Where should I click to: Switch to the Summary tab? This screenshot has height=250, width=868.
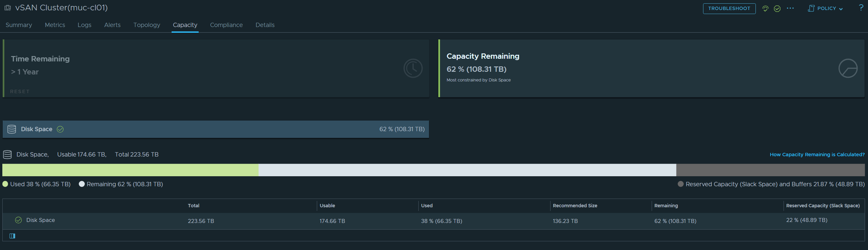pyautogui.click(x=19, y=25)
